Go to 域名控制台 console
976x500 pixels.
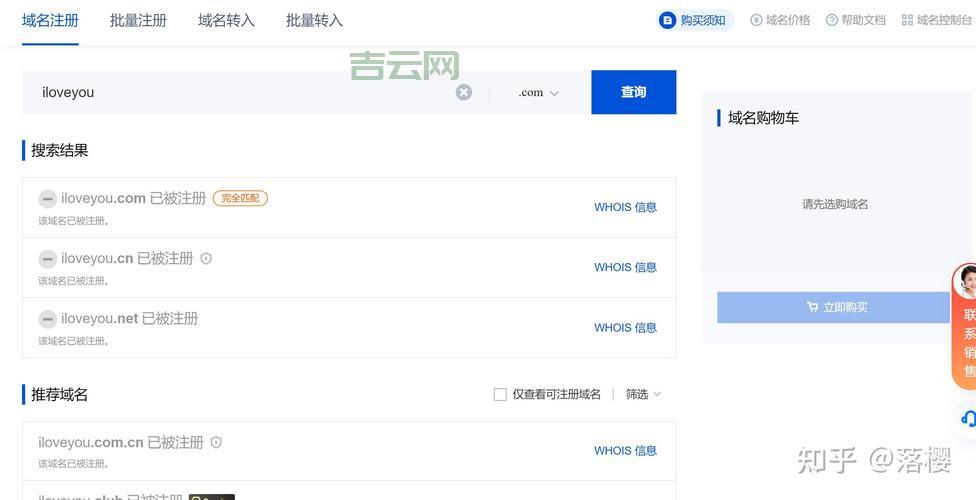point(937,20)
